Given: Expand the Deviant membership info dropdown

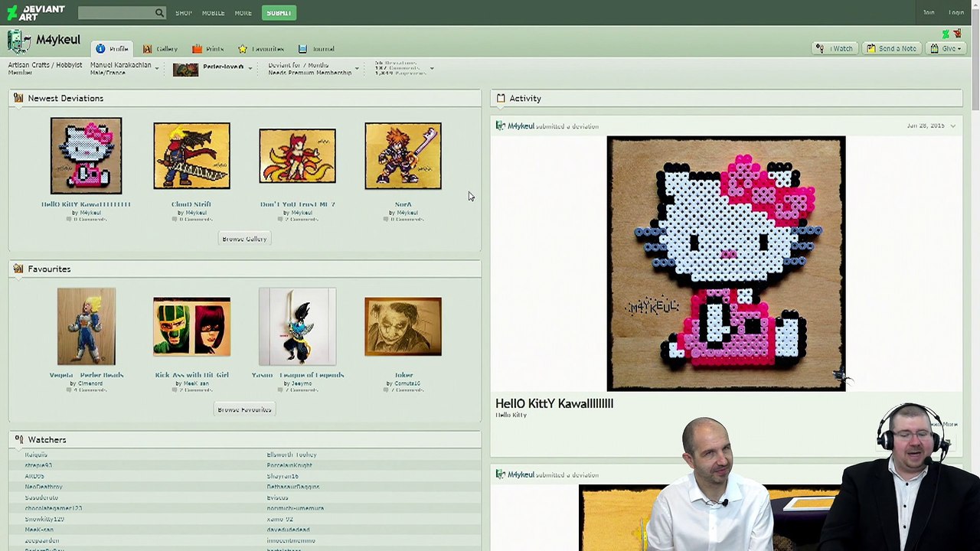Looking at the screenshot, I should coord(357,69).
